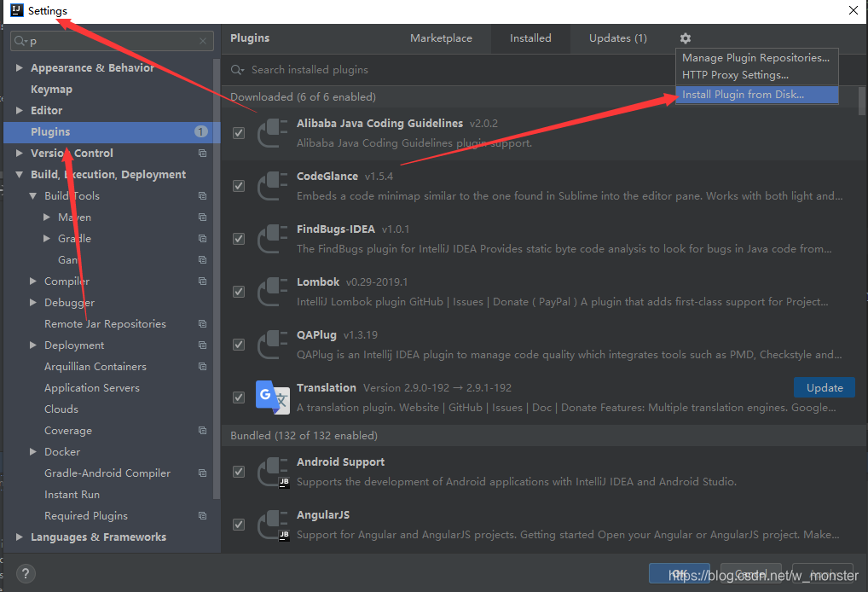Expand the Appearance & Behavior node
The width and height of the screenshot is (868, 592).
[20, 67]
